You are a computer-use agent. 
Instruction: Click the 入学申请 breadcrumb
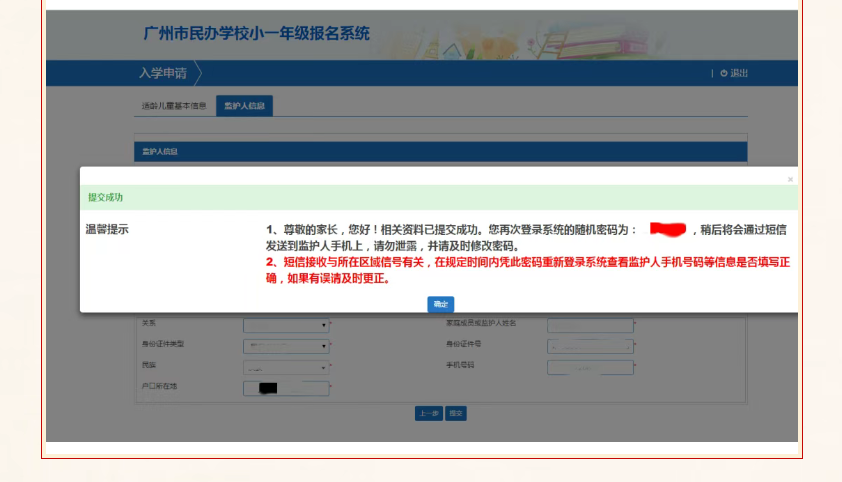click(163, 73)
